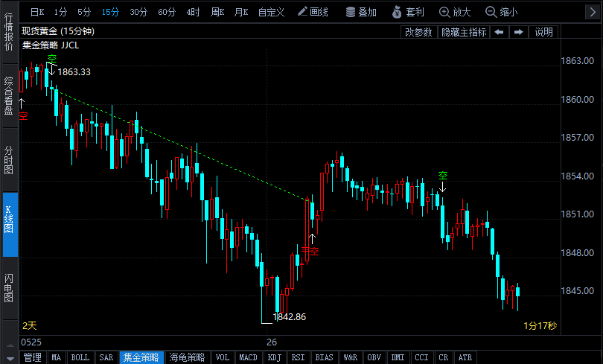
Task: Click the left arrow navigation button
Action: [x=500, y=32]
